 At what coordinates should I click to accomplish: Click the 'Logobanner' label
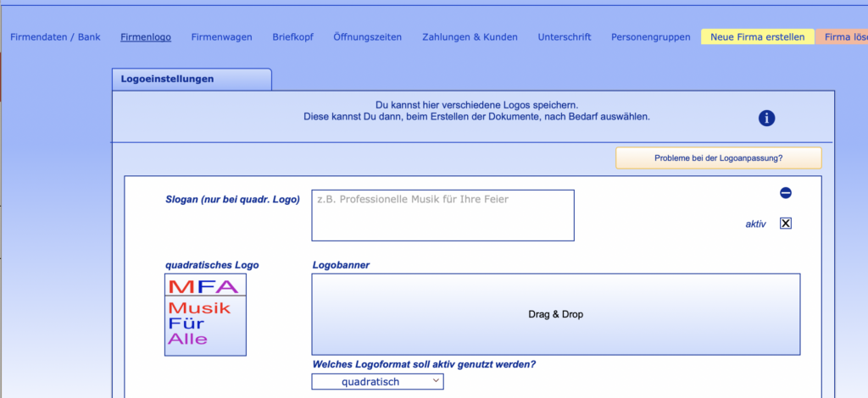341,265
